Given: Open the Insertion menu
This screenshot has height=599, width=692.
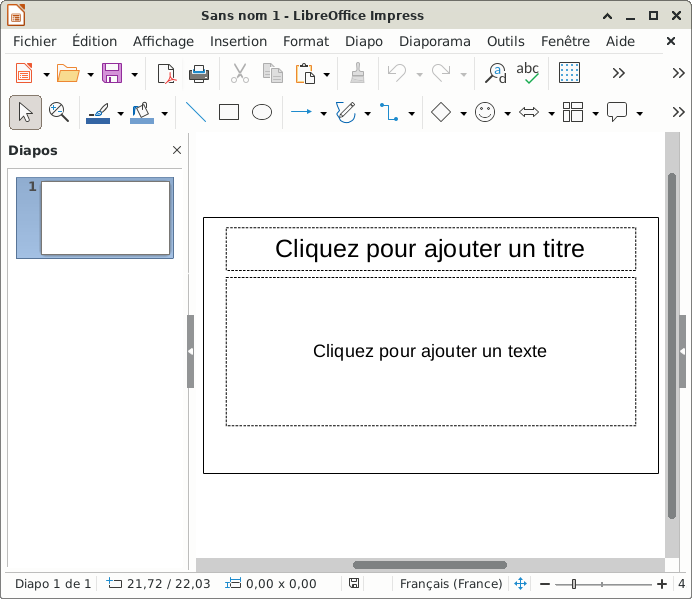Looking at the screenshot, I should tap(238, 41).
